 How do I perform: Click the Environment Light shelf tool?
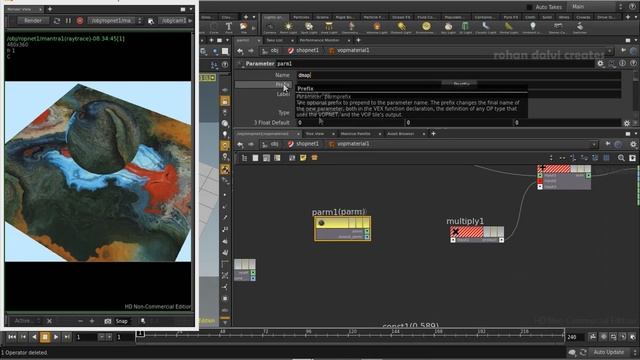tap(426, 28)
